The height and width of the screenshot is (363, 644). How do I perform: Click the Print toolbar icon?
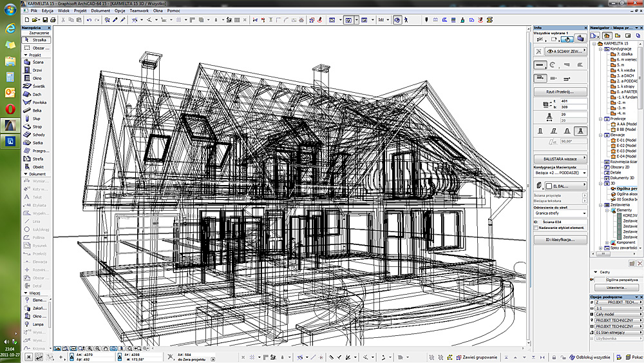[x=53, y=20]
